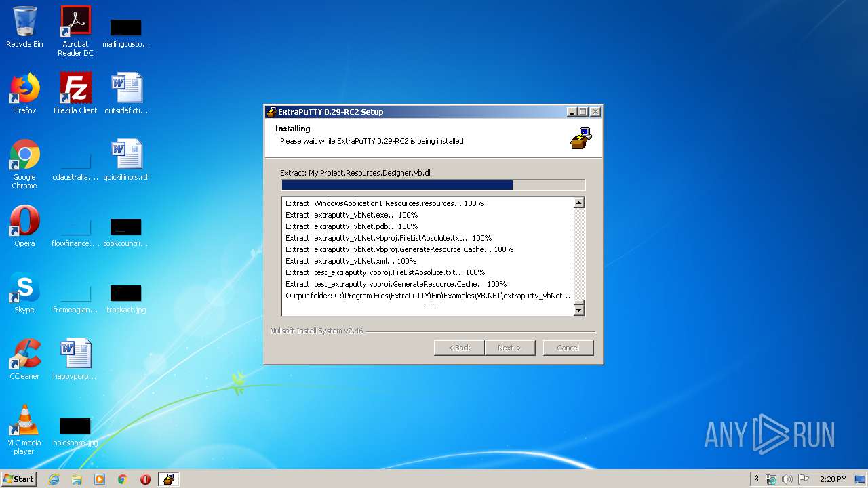Click the network icon in system tray

pos(771,479)
